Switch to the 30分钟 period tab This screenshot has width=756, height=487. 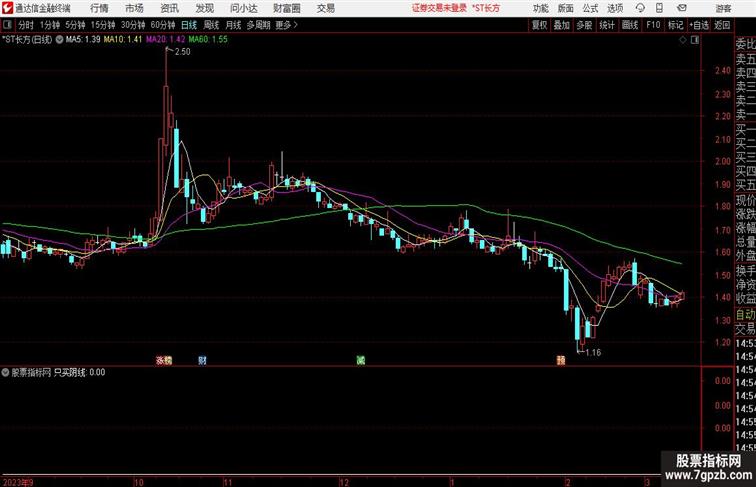pyautogui.click(x=133, y=25)
